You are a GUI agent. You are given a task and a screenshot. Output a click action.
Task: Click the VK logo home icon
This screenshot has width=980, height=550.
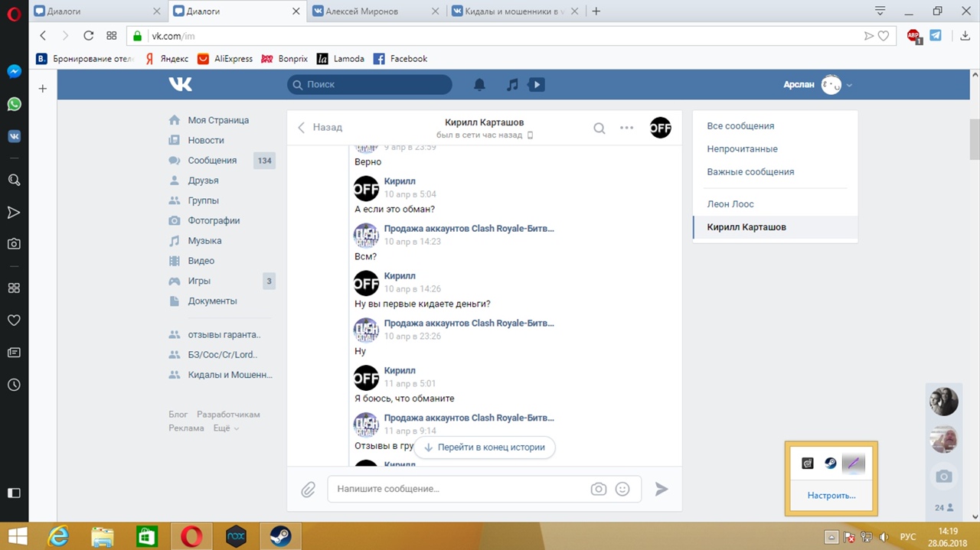coord(181,84)
